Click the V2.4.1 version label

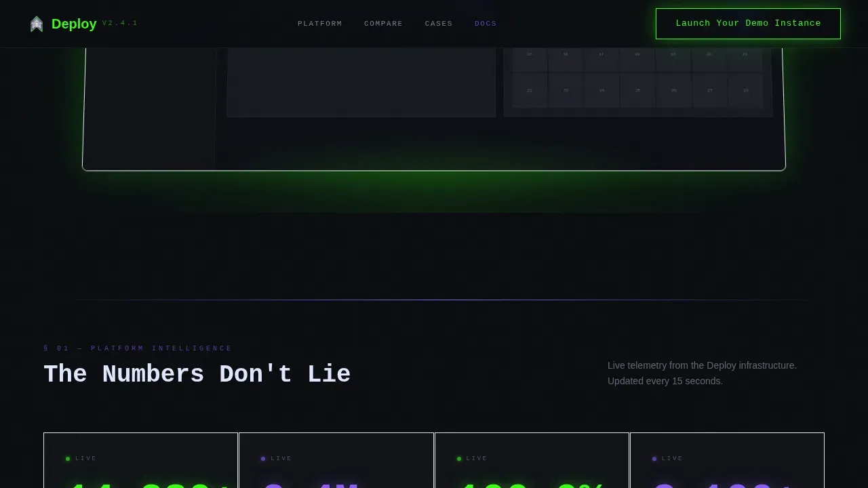pos(120,23)
